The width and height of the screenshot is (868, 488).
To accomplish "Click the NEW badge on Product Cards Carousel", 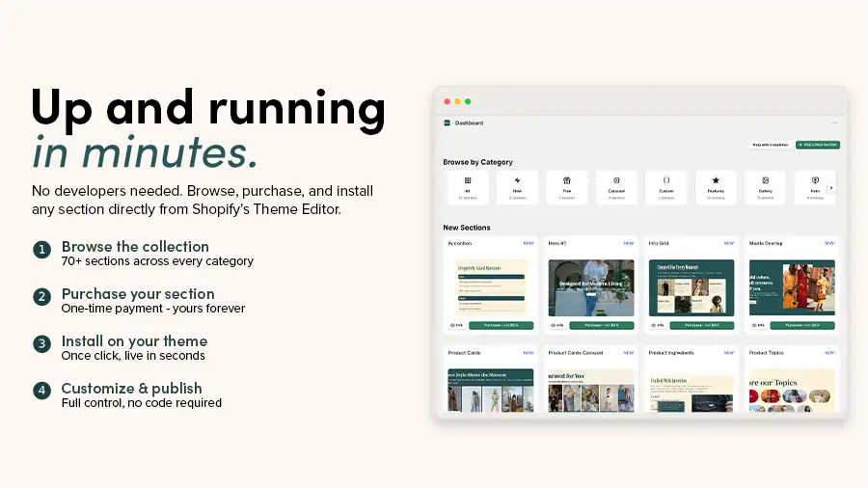I will (x=629, y=353).
